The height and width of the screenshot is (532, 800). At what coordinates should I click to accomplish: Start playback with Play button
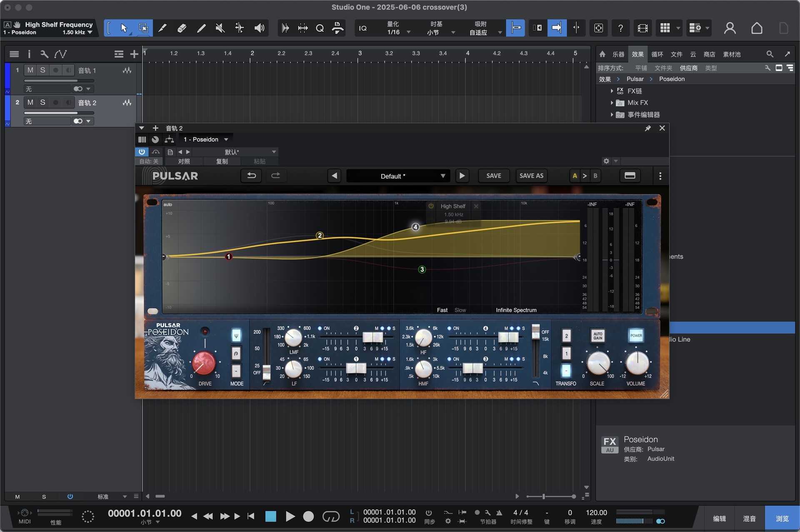[x=290, y=517]
